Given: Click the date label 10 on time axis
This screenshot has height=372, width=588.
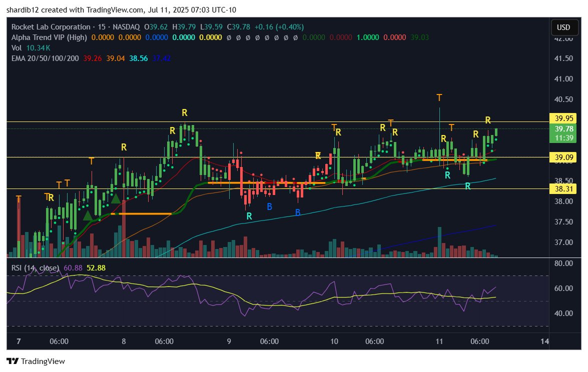Looking at the screenshot, I should coord(334,341).
